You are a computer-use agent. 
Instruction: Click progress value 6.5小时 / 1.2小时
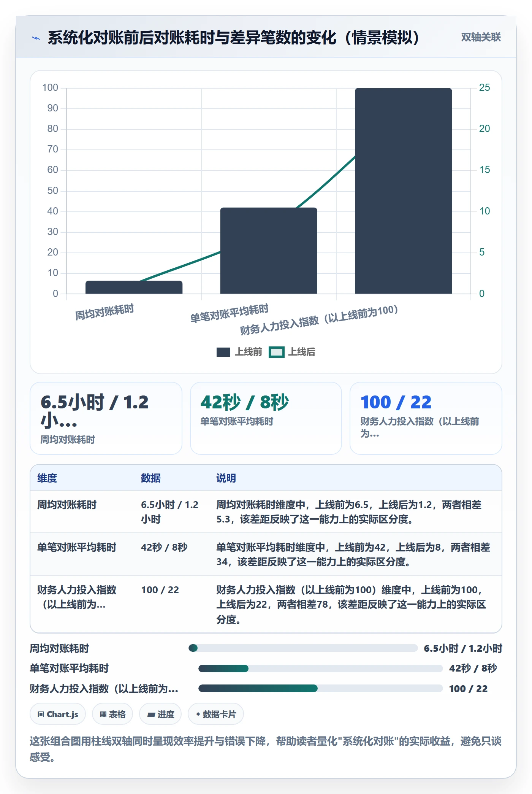pos(463,648)
